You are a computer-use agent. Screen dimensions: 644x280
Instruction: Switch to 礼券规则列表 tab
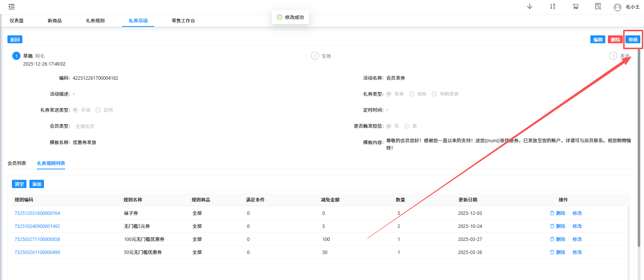[51, 163]
